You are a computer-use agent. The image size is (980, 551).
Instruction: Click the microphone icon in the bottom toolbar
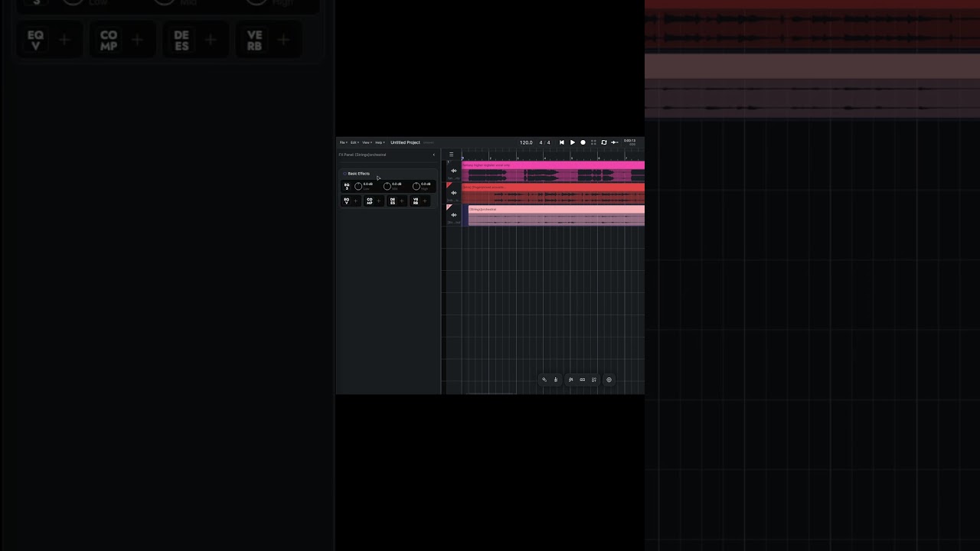click(544, 380)
